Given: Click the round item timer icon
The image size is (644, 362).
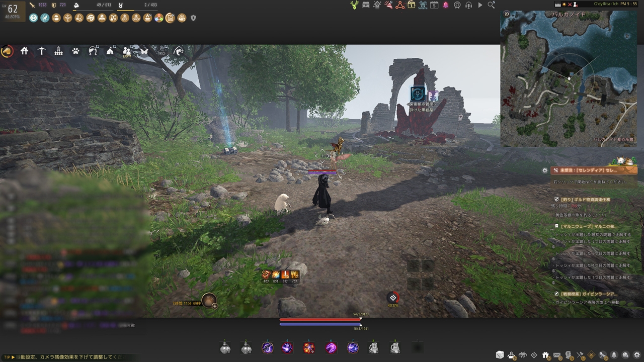Looking at the screenshot, I should tap(209, 300).
